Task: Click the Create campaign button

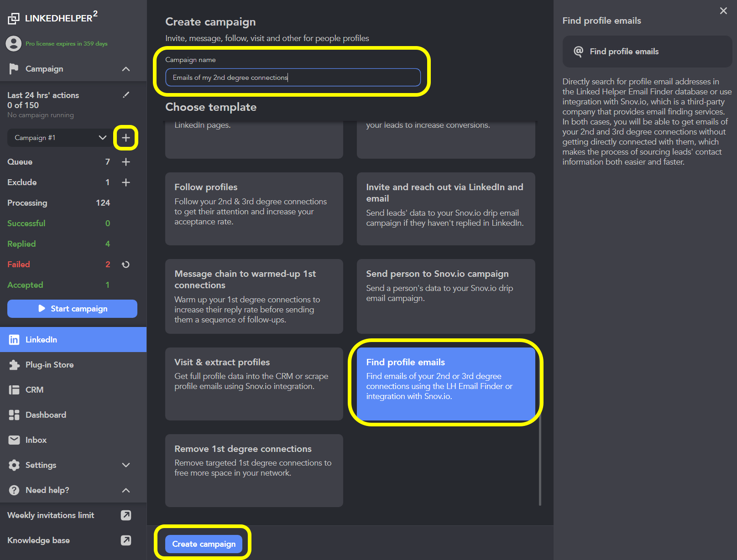Action: click(204, 544)
